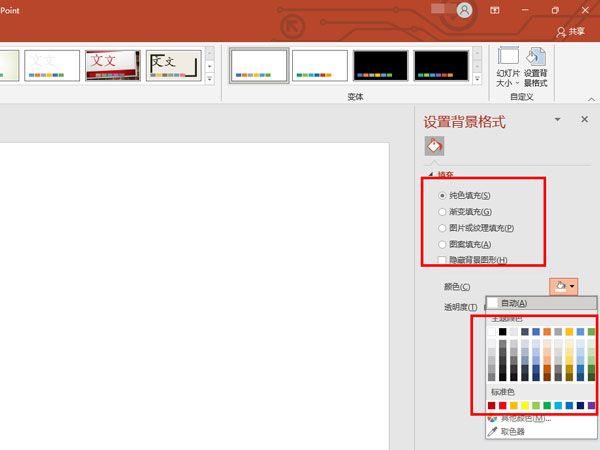600x450 pixels.
Task: Click the Format Background (设置背景格式) ribbon icon
Action: point(535,66)
